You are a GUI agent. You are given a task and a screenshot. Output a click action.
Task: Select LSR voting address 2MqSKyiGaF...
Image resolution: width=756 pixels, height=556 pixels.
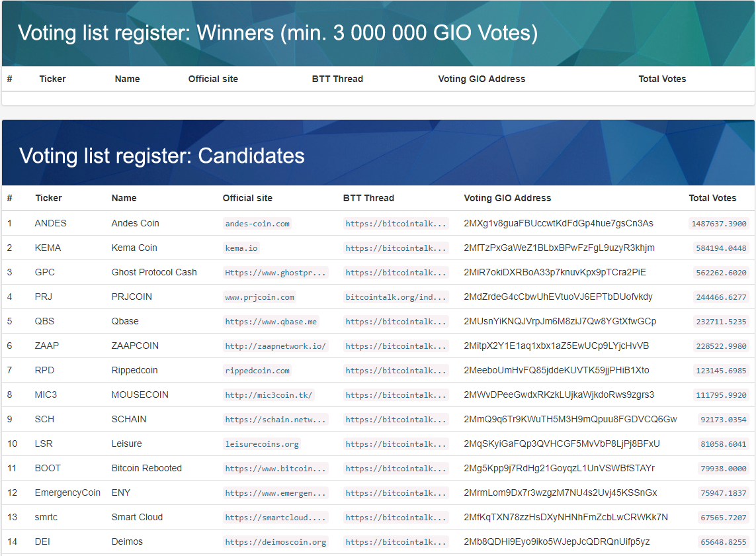(x=562, y=443)
